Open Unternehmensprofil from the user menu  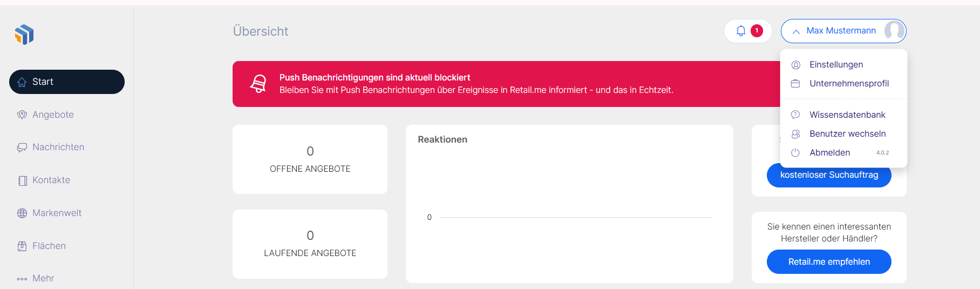tap(849, 84)
